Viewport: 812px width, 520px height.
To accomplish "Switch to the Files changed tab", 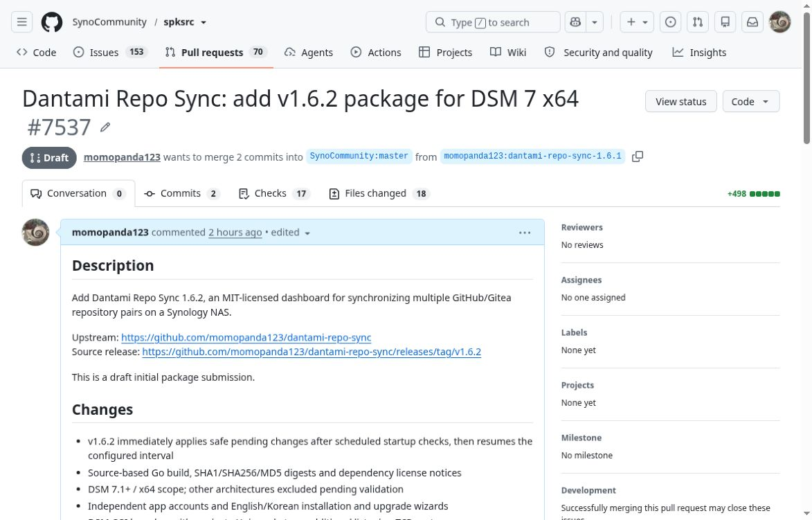I will pyautogui.click(x=379, y=194).
